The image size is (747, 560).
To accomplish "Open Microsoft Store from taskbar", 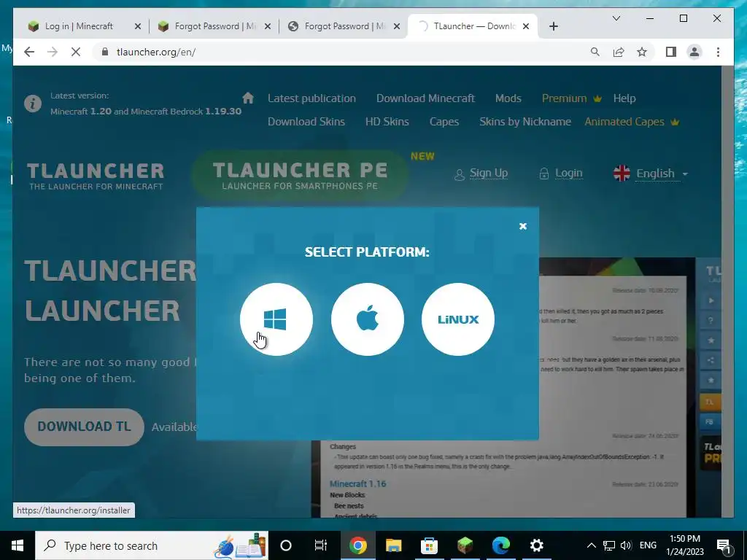I will click(429, 545).
